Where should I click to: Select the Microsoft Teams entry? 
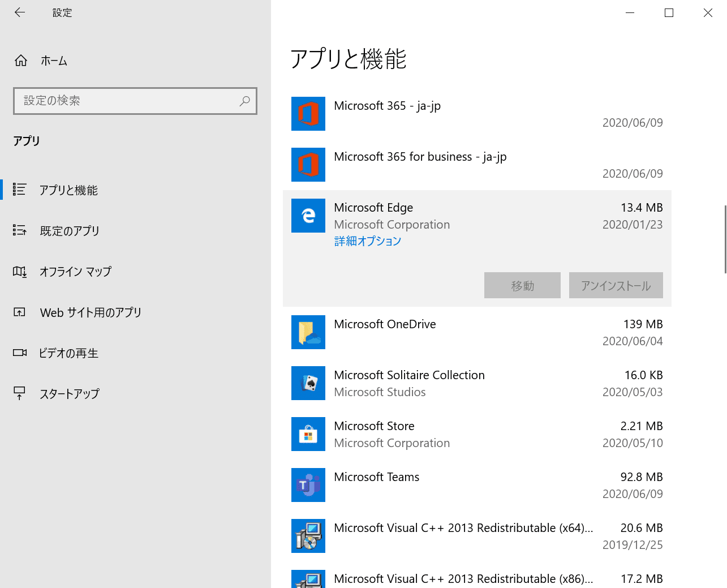[x=477, y=485]
